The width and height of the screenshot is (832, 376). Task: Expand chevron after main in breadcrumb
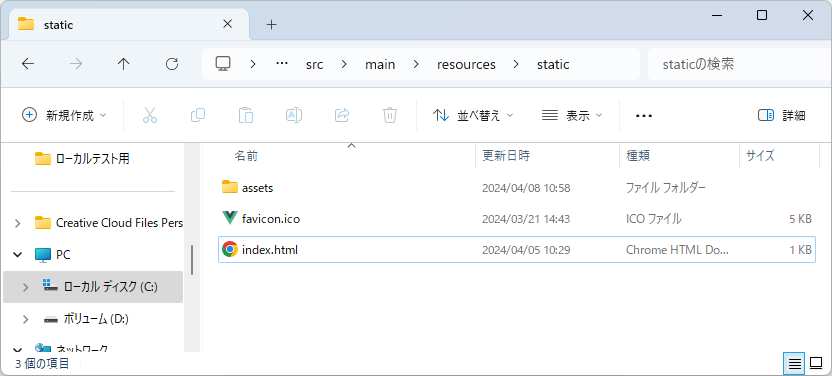coord(416,65)
